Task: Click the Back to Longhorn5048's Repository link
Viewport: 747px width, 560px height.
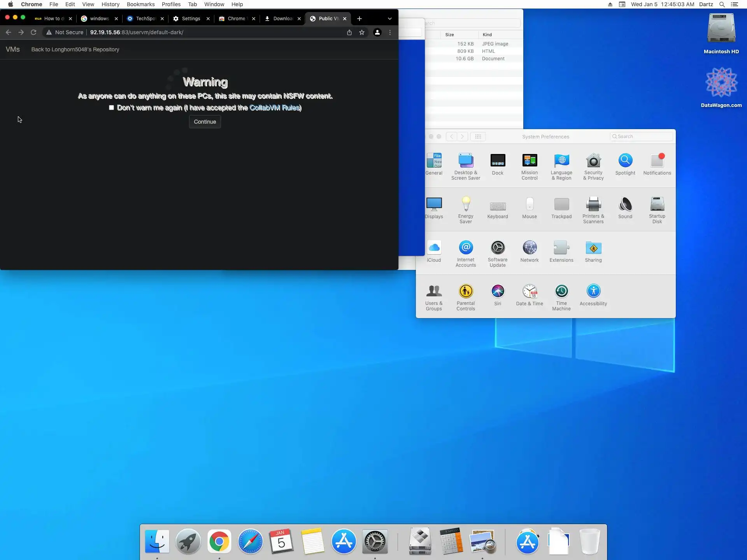Action: point(75,49)
